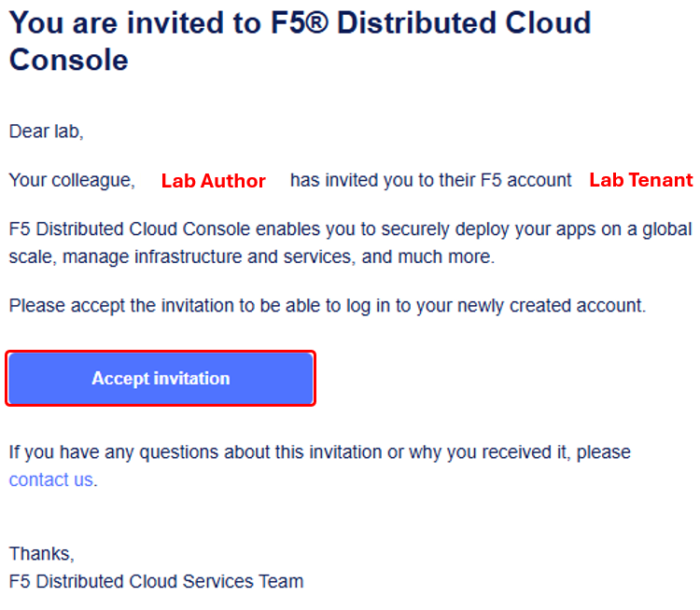Click the Please accept the invitation sentence

[x=328, y=306]
